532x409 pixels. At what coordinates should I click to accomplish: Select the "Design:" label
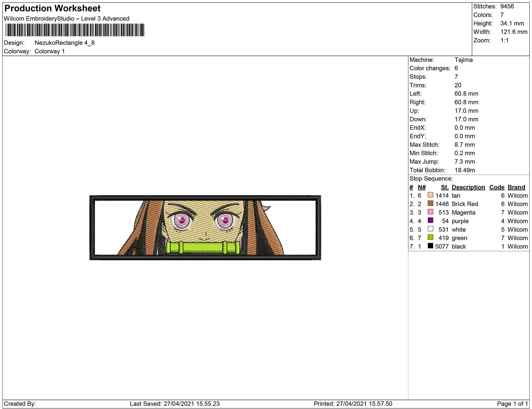tap(14, 43)
